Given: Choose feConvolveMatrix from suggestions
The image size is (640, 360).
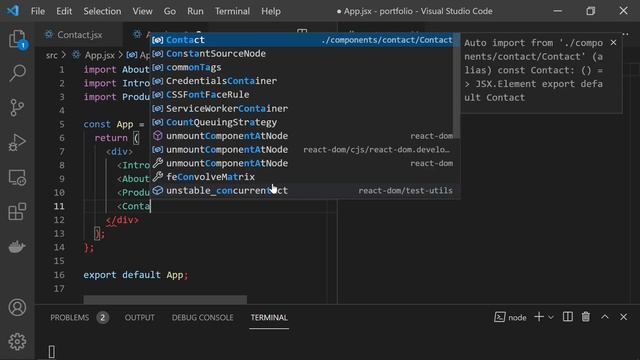Looking at the screenshot, I should tap(302, 177).
